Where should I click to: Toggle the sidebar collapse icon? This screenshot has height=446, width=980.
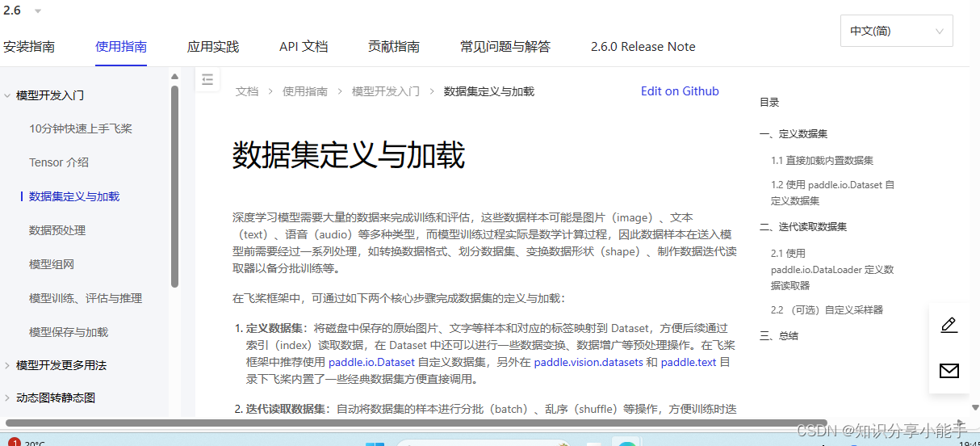coord(207,79)
